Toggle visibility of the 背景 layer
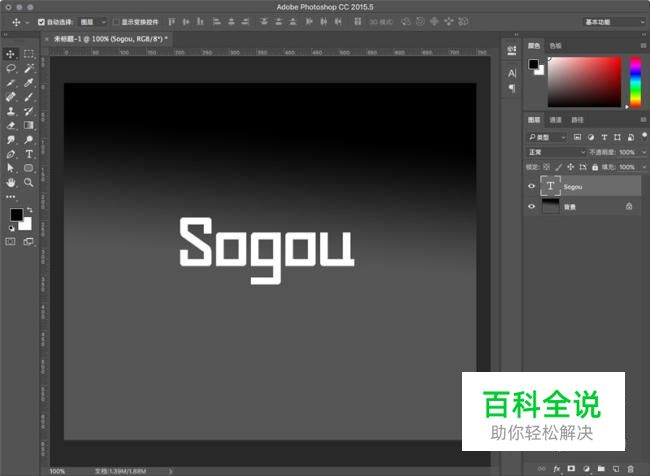The image size is (650, 476). coord(531,205)
